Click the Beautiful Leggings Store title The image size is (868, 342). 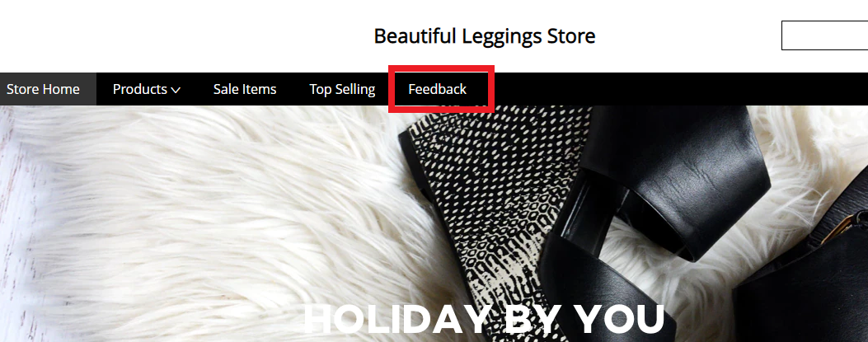[485, 36]
